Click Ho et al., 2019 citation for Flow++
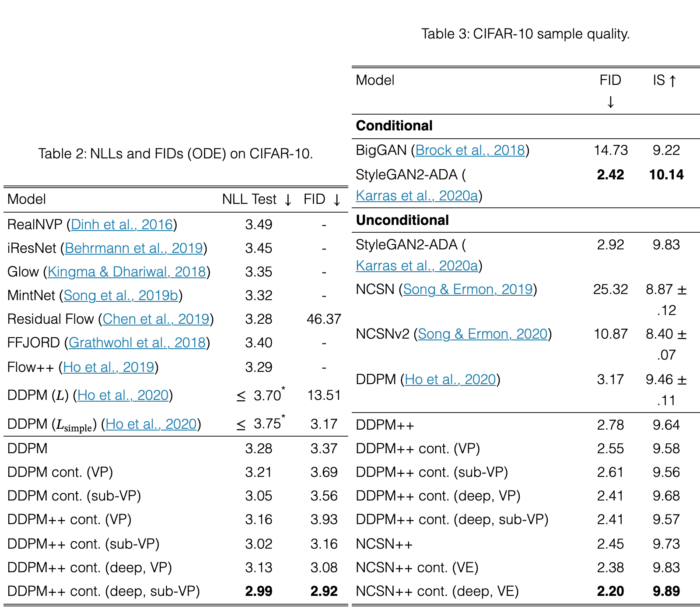This screenshot has height=609, width=700. pos(109,367)
